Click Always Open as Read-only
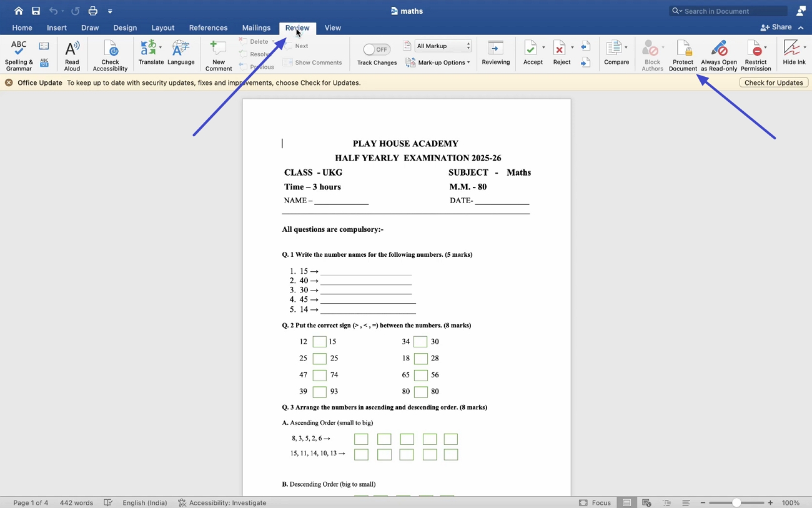812x508 pixels. tap(719, 55)
